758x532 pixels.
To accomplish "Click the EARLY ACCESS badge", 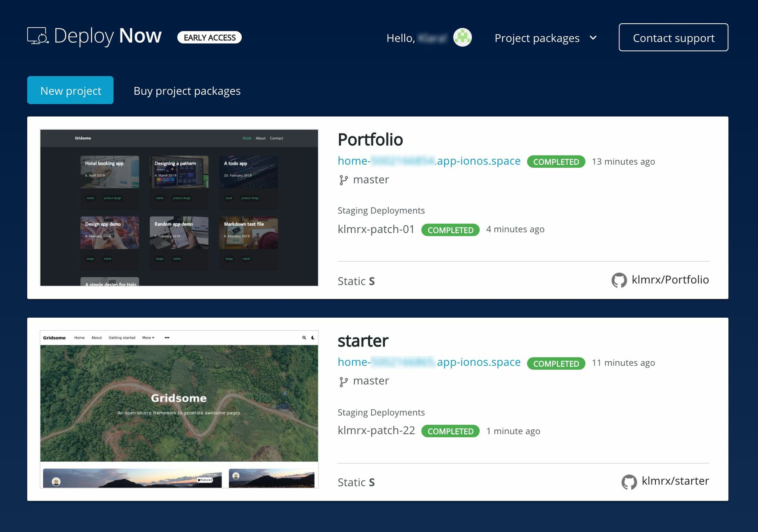I will (209, 37).
